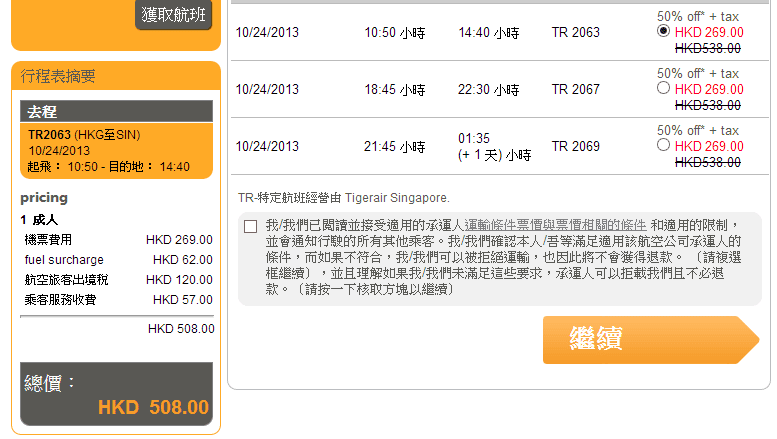777x439 pixels.
Task: Click the 總價 HKD 508.00 total box
Action: coord(116,396)
